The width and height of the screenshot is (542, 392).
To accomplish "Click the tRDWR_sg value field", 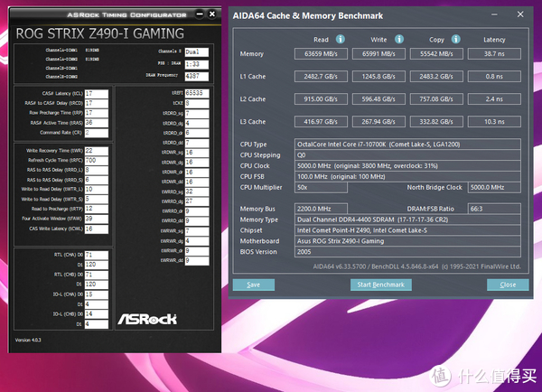I will (197, 153).
